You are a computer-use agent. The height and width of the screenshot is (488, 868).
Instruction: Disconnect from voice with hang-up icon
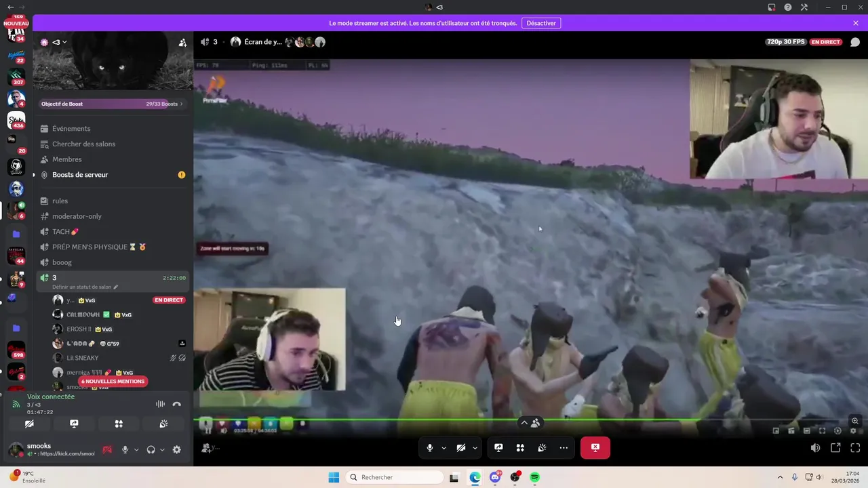click(177, 404)
